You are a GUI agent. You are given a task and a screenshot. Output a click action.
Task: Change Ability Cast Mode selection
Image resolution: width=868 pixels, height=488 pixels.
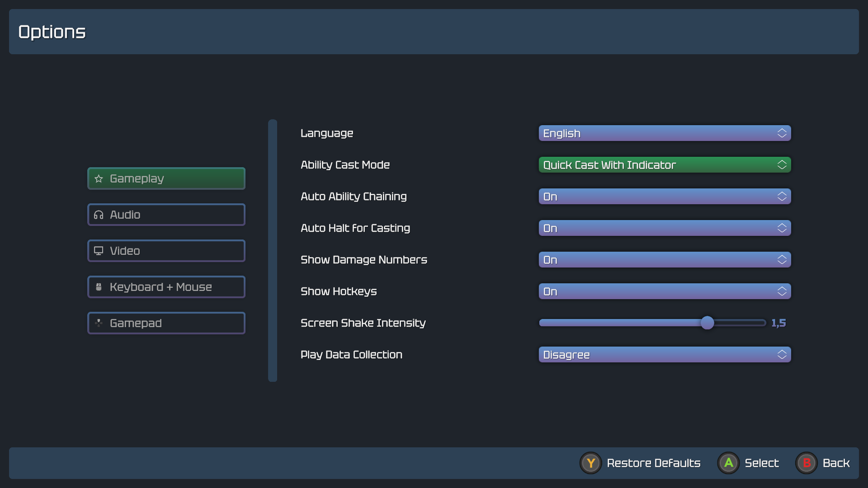click(x=665, y=165)
